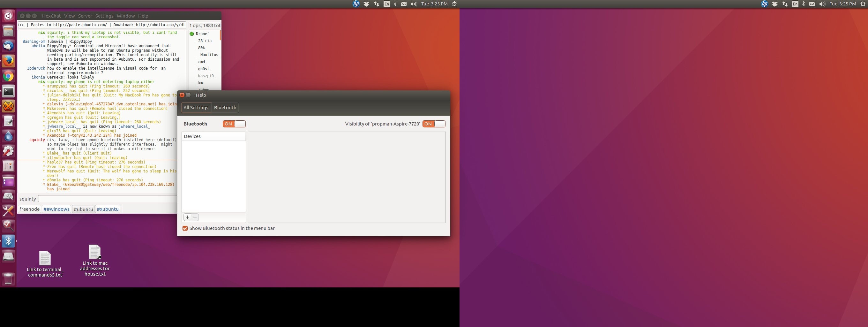Click the Bluetooth breadcrumb button
Image resolution: width=868 pixels, height=327 pixels.
[225, 108]
